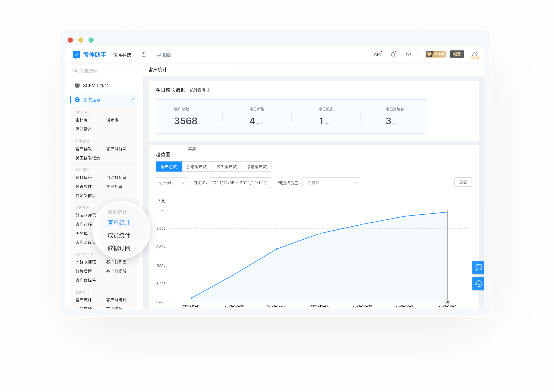Click calendar icon in date range

click(x=266, y=183)
